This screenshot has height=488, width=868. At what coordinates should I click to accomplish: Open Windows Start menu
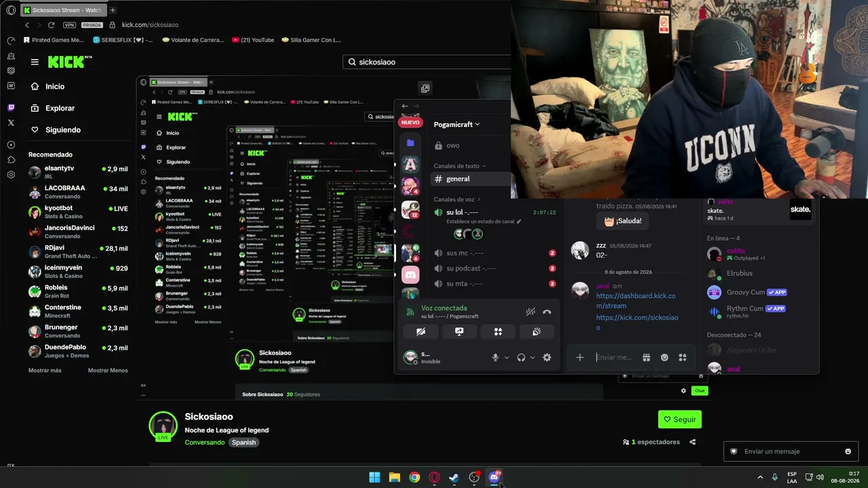pyautogui.click(x=374, y=477)
